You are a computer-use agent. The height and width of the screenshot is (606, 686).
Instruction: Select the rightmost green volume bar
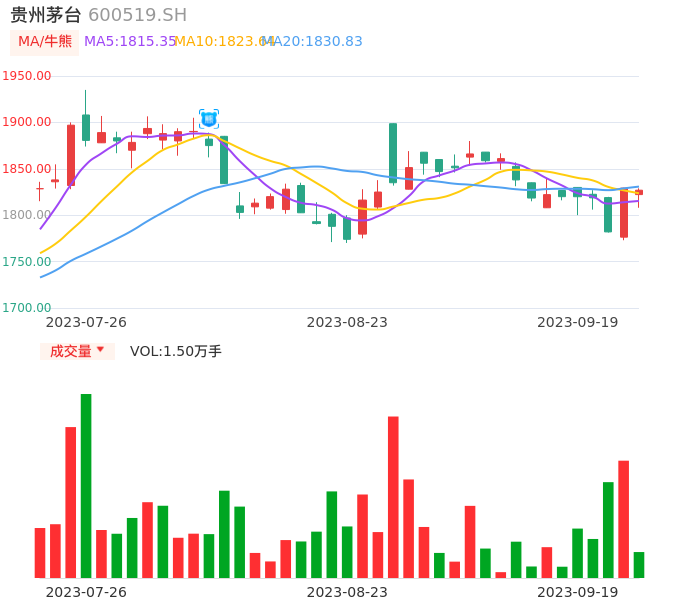(x=639, y=565)
